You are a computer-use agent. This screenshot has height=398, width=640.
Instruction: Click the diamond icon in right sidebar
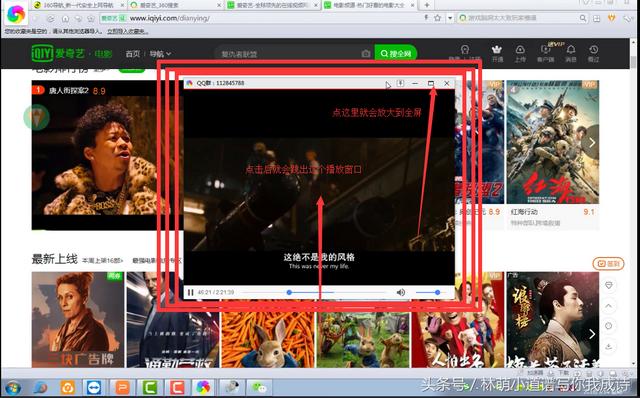click(609, 285)
